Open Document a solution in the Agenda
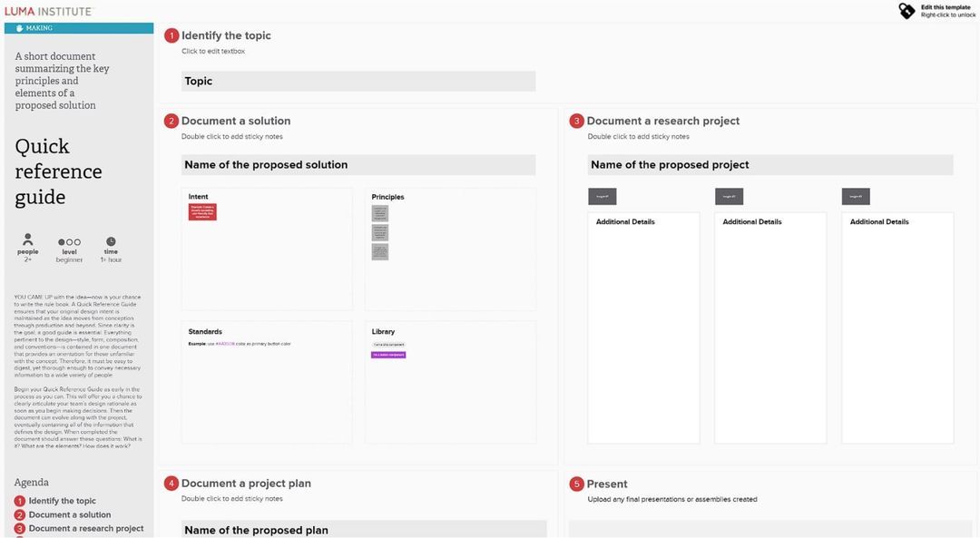Viewport: 980px width, 538px height. [70, 515]
